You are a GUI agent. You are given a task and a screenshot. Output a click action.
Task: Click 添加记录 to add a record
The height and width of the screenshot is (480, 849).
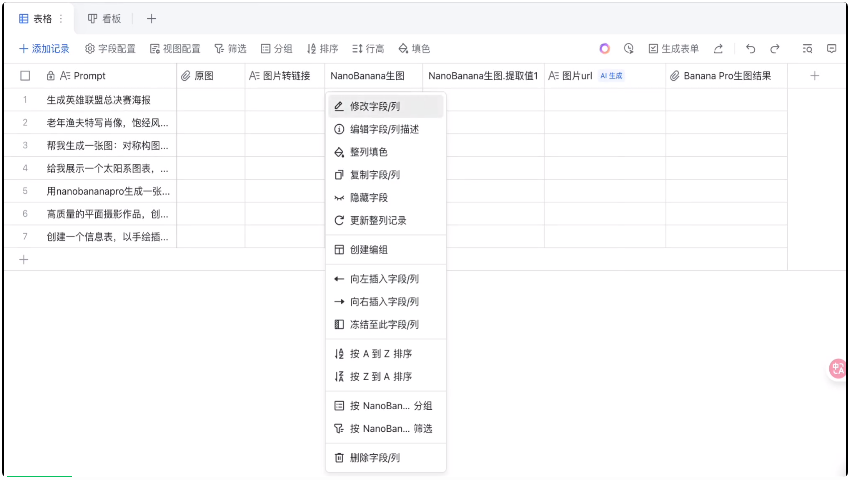click(x=44, y=49)
